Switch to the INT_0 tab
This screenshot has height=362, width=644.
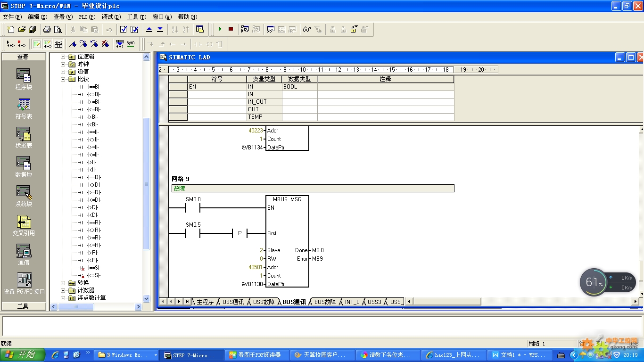(x=352, y=302)
